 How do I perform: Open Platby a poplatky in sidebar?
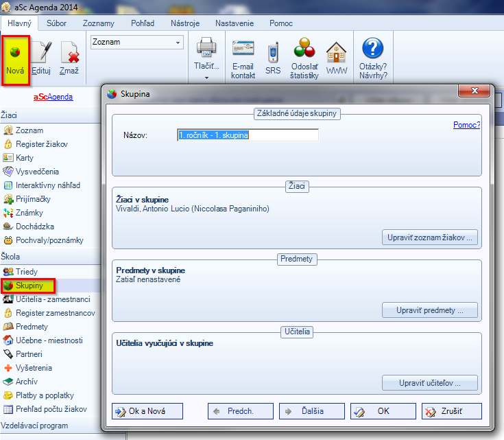point(38,395)
